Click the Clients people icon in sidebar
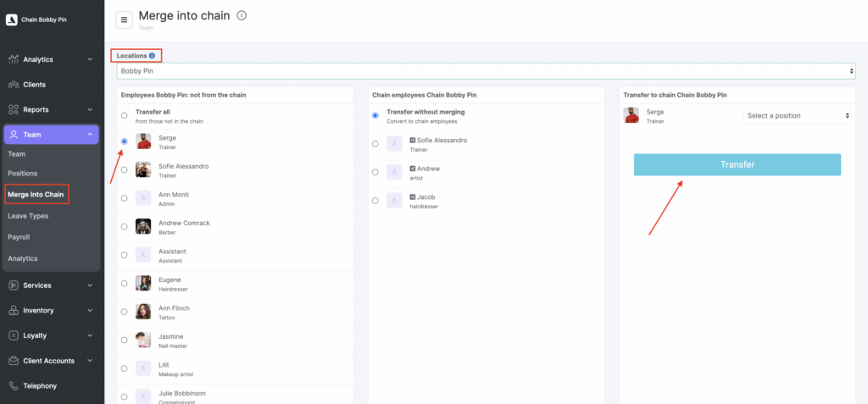The width and height of the screenshot is (868, 404). [x=14, y=85]
